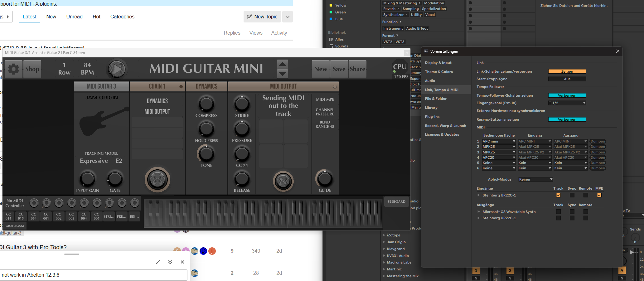644x281 pixels.
Task: Click the preset down arrow
Action: tap(283, 74)
